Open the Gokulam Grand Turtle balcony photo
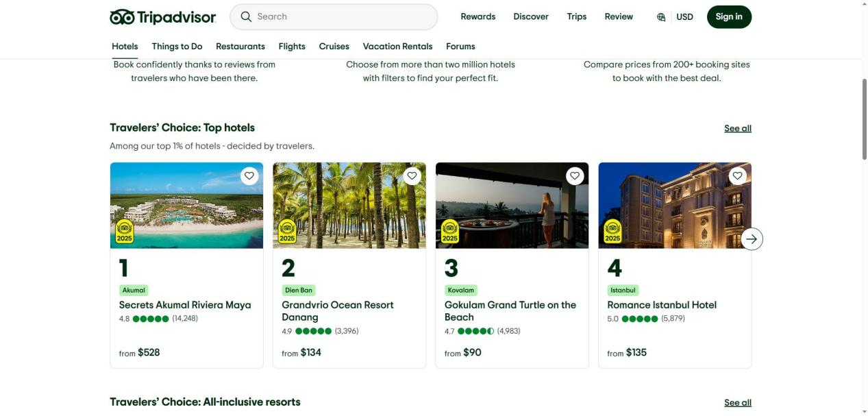Viewport: 868px width, 416px height. click(512, 206)
